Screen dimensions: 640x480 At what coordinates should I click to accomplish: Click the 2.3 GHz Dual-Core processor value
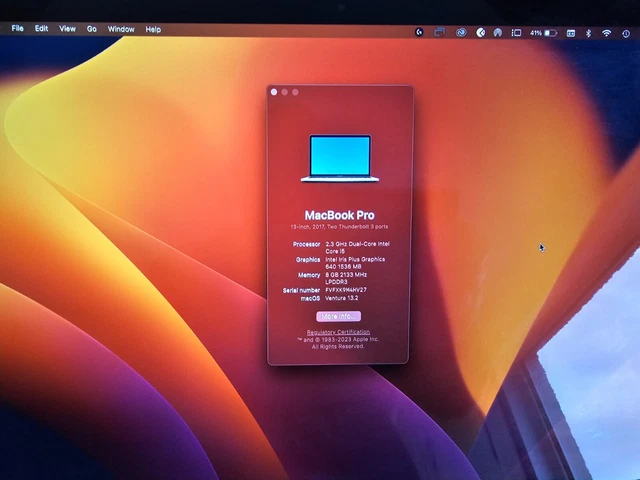(x=358, y=247)
